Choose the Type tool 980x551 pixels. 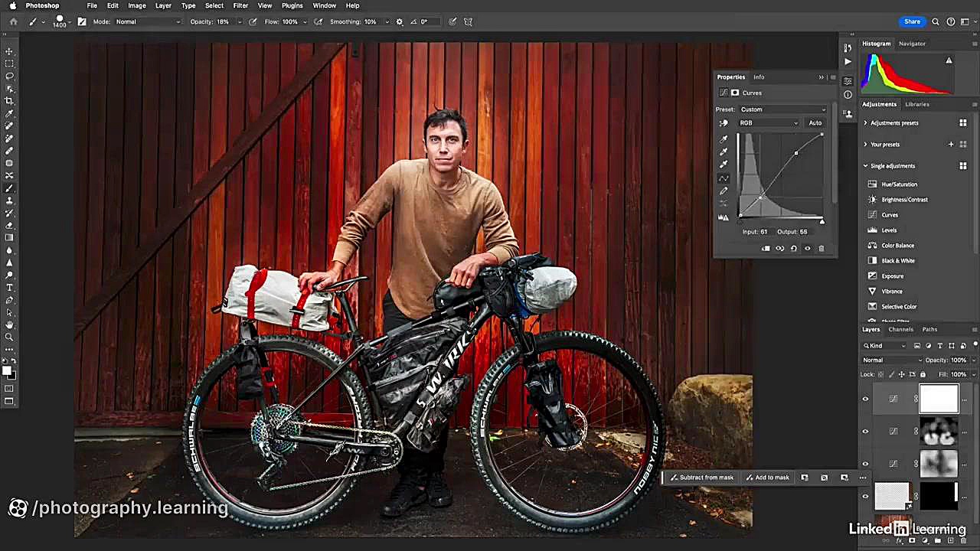[9, 288]
